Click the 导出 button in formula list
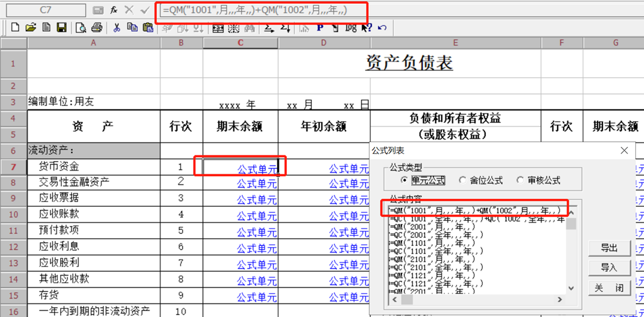 [609, 248]
